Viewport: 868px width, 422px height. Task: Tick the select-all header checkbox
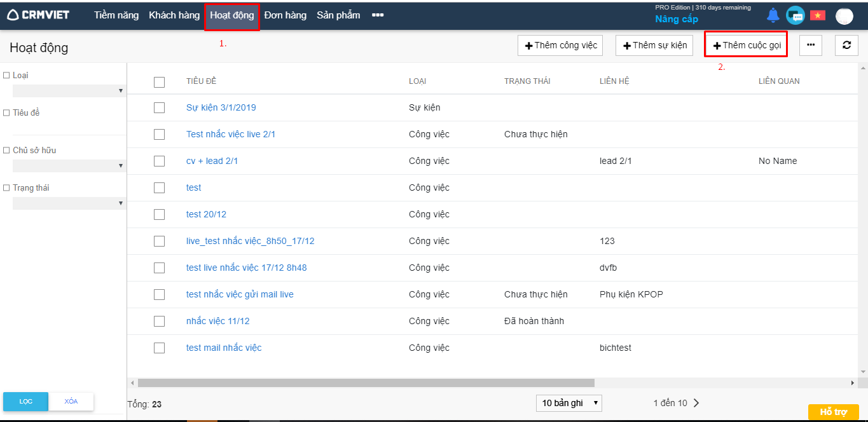click(159, 81)
